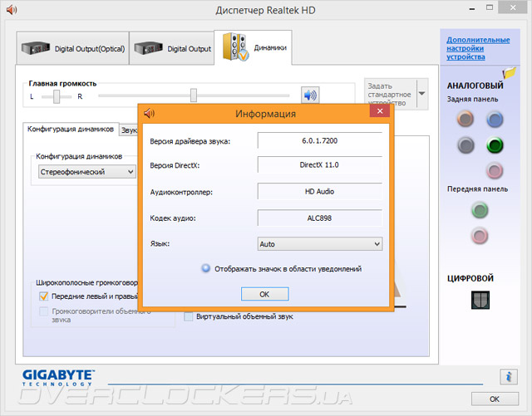532x416 pixels.
Task: Click the mute speaker button beside volume slider
Action: (x=310, y=95)
